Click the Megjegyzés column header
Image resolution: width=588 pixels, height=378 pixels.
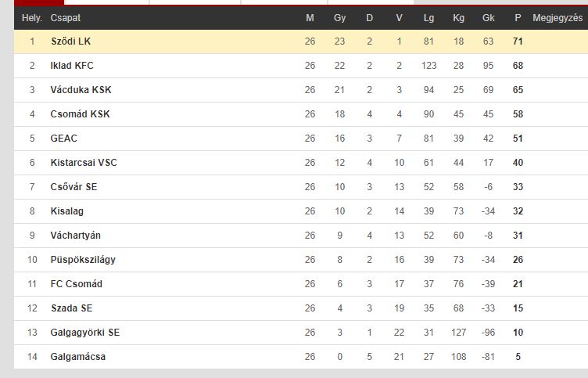point(558,18)
